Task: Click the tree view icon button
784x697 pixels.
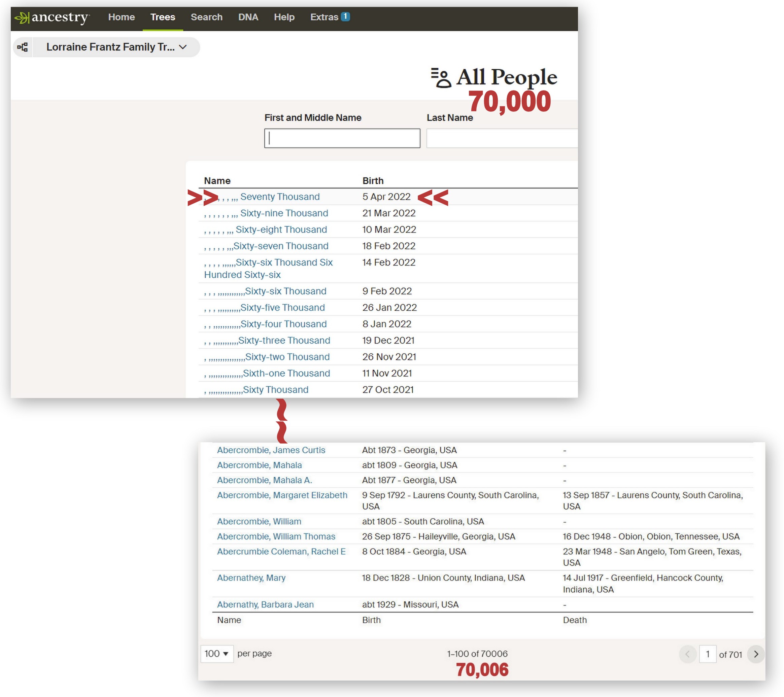Action: pyautogui.click(x=23, y=47)
